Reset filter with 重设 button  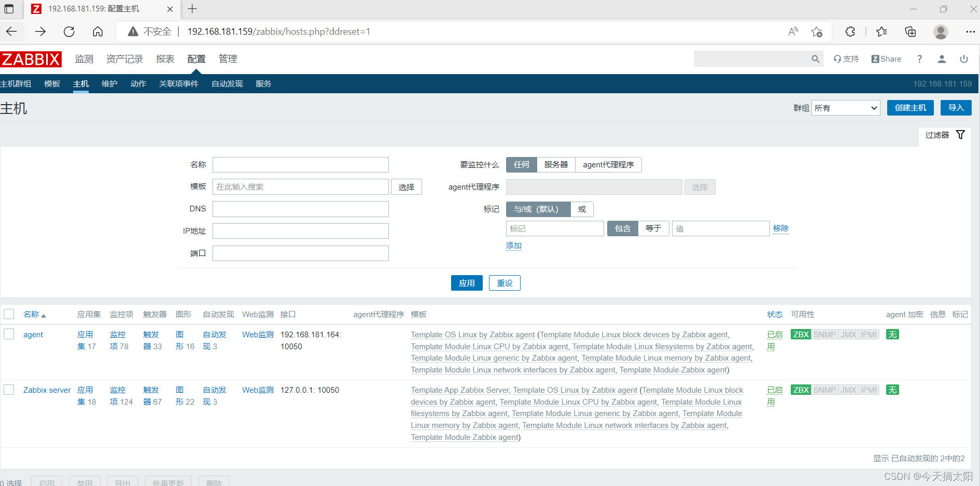coord(505,283)
